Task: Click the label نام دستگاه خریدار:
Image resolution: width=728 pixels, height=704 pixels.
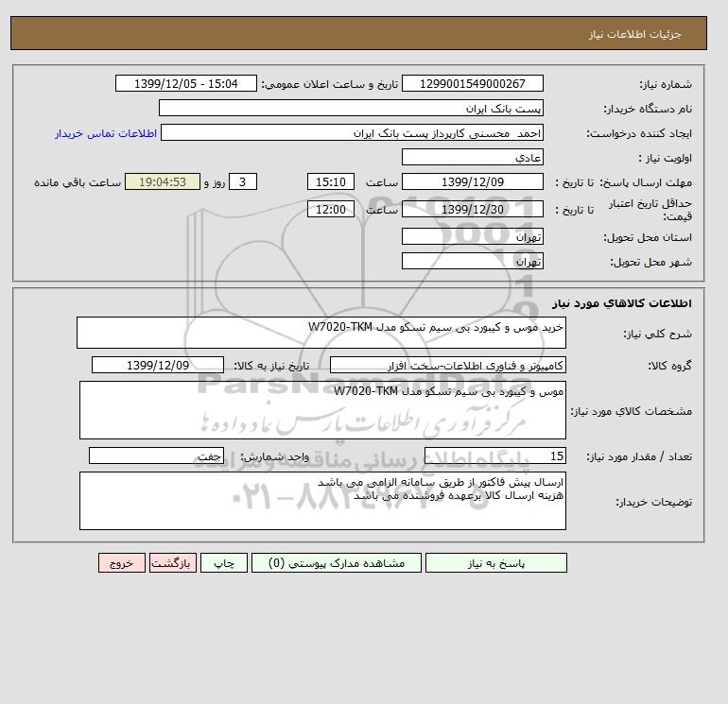Action: click(x=648, y=109)
